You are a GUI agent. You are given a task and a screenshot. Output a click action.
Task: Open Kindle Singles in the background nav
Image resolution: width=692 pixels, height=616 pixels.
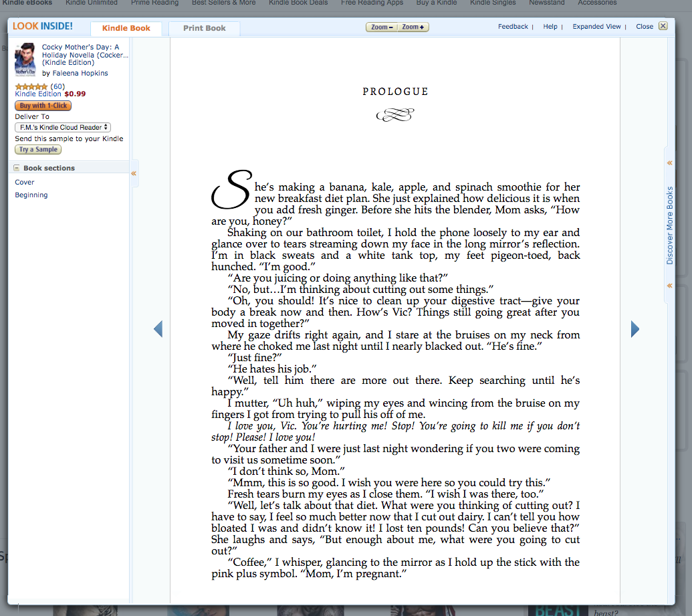(x=493, y=3)
